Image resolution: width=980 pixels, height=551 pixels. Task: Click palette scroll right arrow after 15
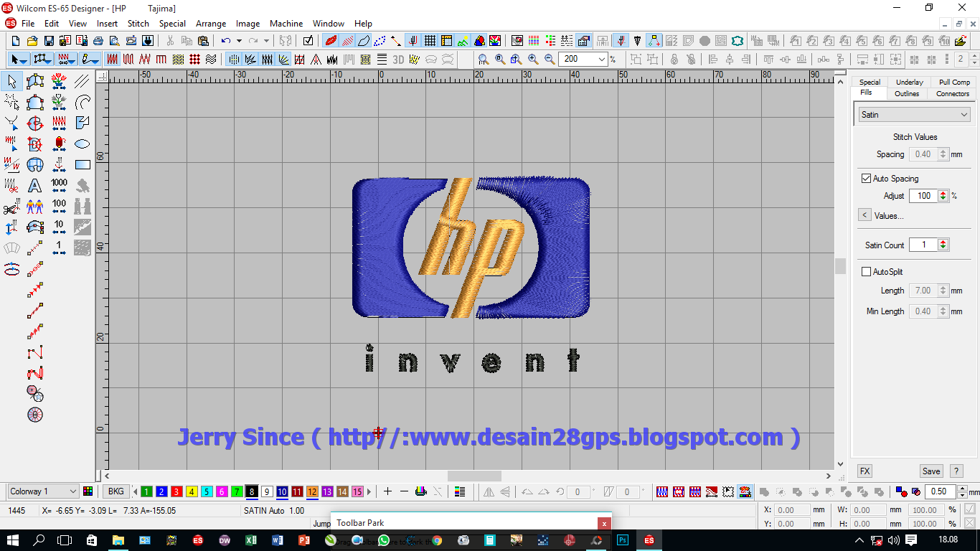(x=370, y=491)
